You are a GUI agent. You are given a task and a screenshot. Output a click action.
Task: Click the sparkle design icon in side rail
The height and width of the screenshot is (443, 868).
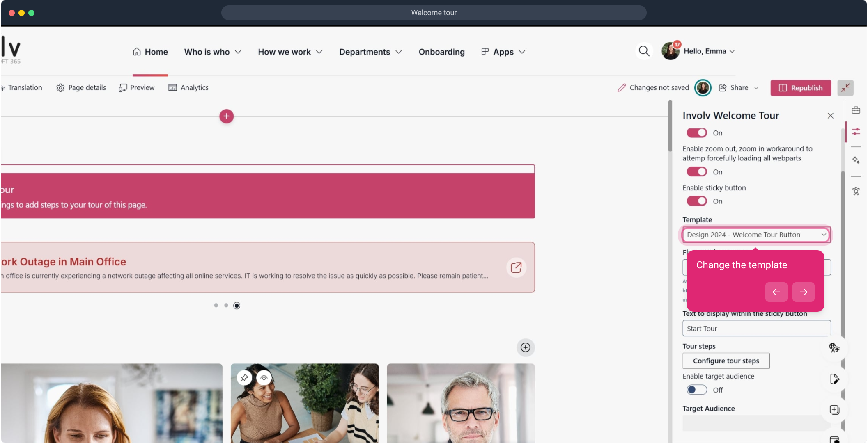[x=856, y=160]
